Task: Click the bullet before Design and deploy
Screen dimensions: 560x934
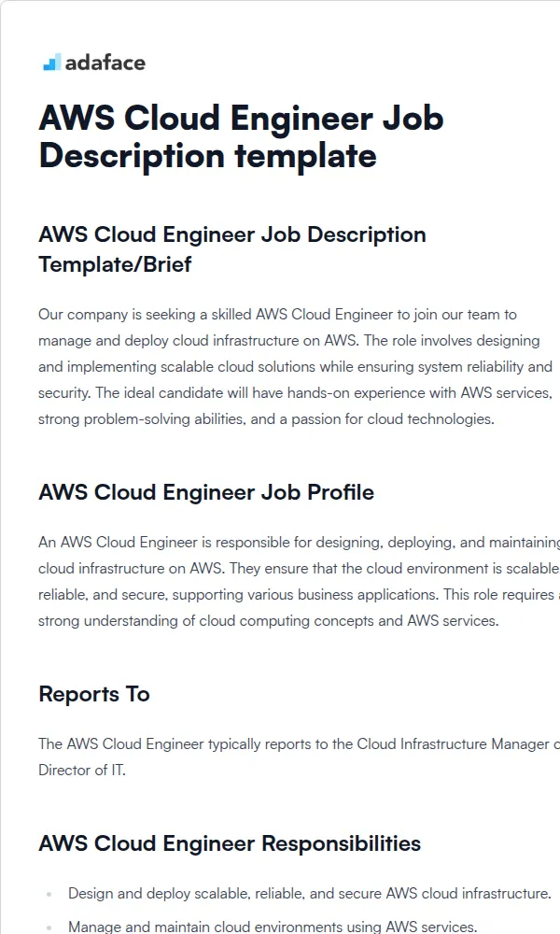Action: (x=49, y=894)
